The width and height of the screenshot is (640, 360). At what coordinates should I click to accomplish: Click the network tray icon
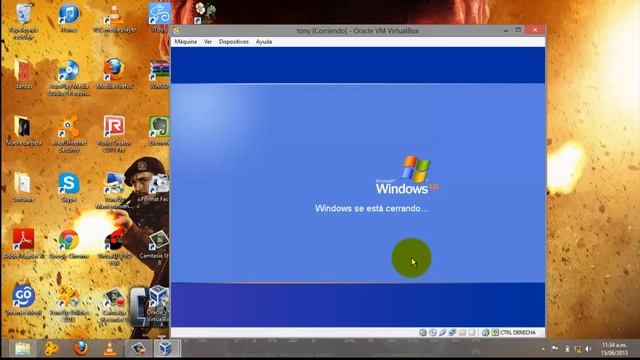[578, 349]
